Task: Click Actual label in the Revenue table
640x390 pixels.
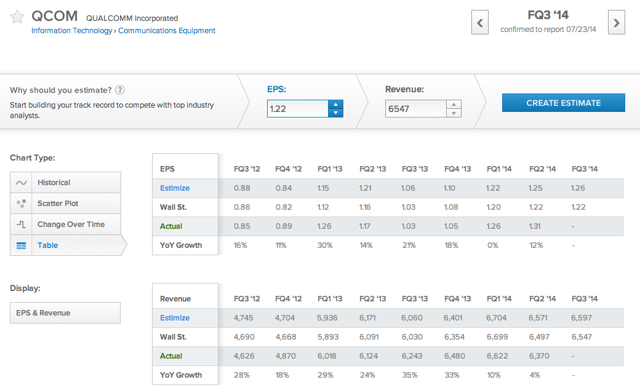Action: (171, 356)
